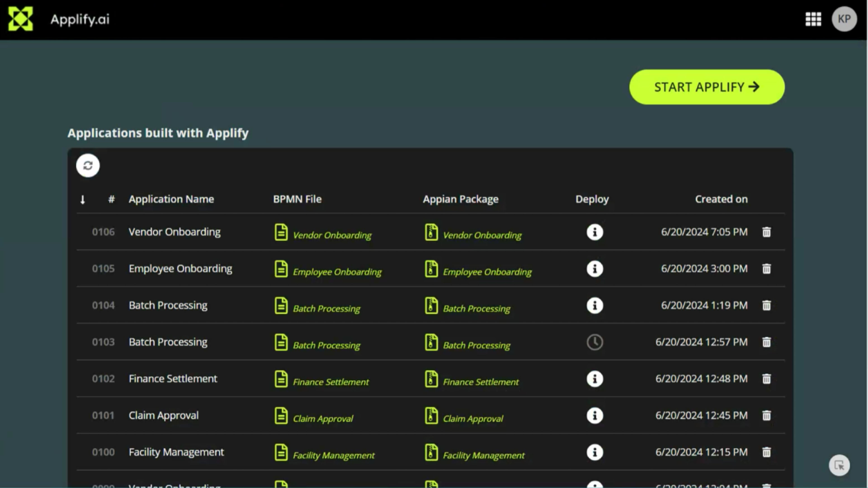Select the Claim Approval application name in row 0101
This screenshot has height=488, width=868.
click(163, 415)
